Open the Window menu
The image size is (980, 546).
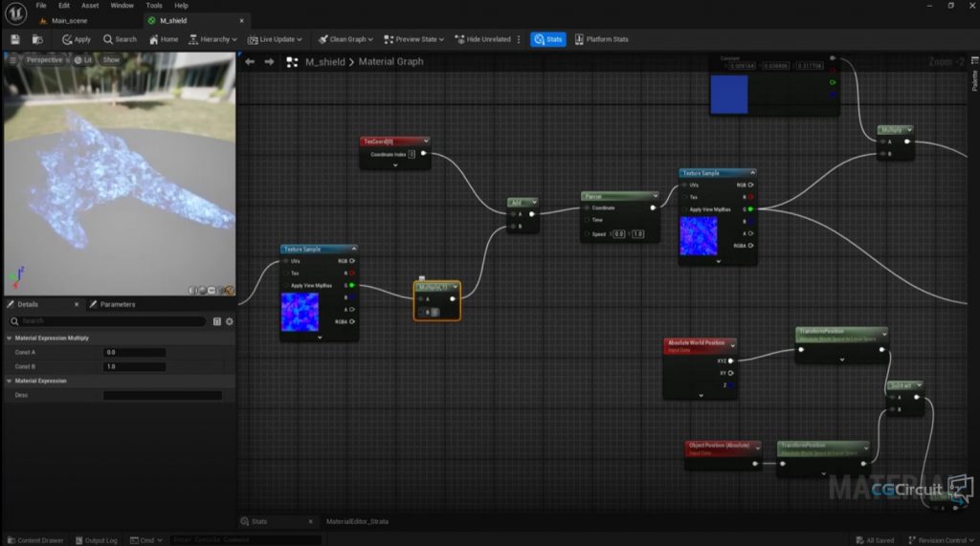(x=122, y=6)
